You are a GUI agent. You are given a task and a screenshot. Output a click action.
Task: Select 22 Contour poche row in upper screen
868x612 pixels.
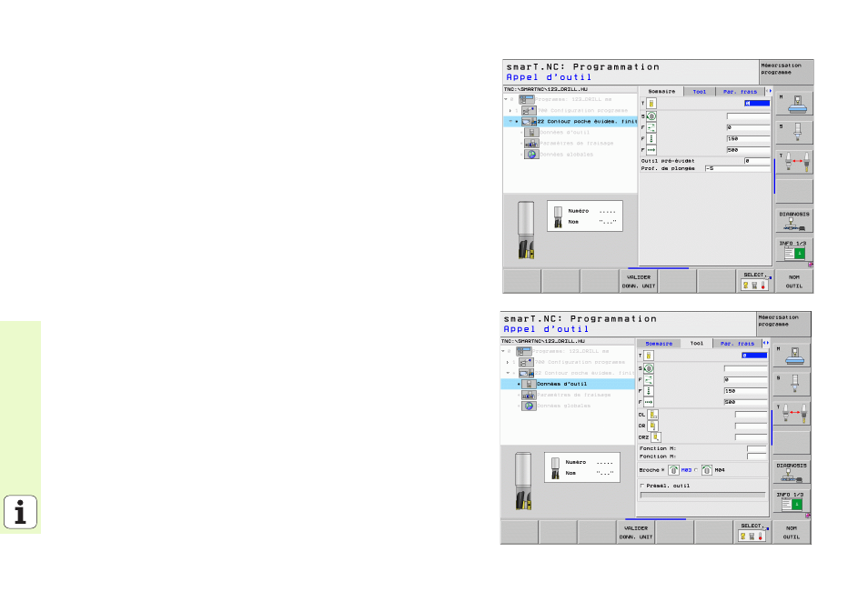(570, 122)
